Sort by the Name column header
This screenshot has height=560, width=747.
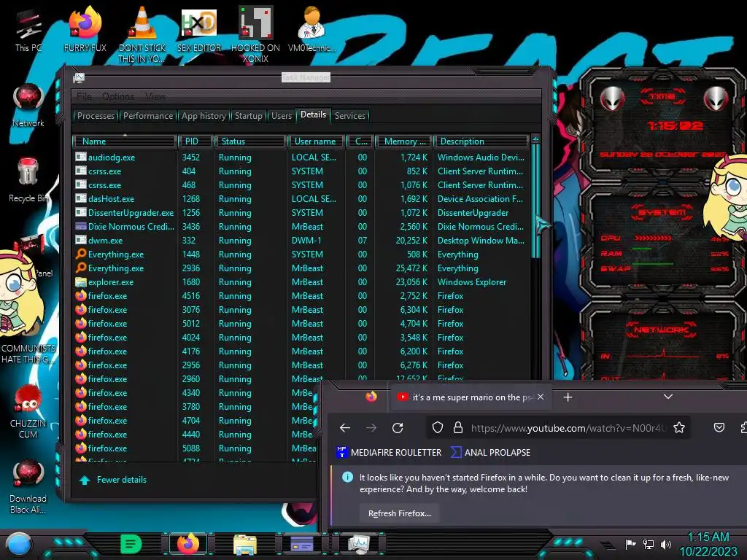[125, 141]
